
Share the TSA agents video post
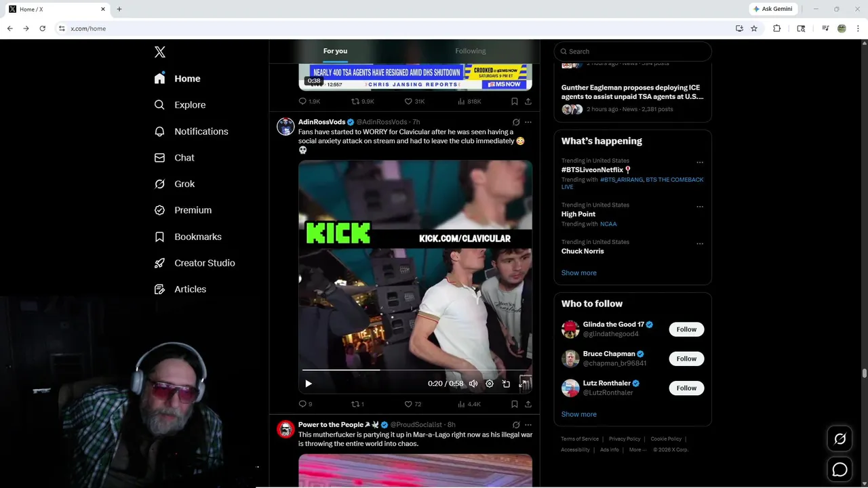pos(528,102)
